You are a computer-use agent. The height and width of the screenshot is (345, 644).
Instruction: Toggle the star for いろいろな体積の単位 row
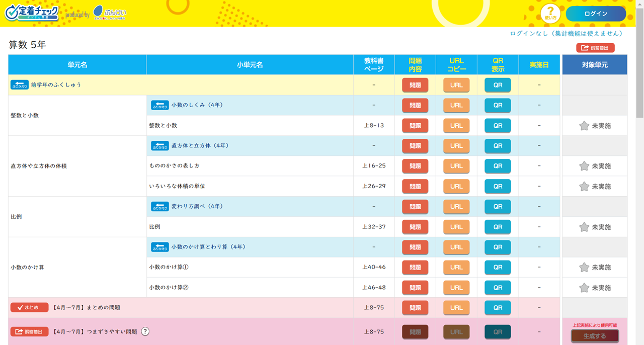(x=584, y=187)
